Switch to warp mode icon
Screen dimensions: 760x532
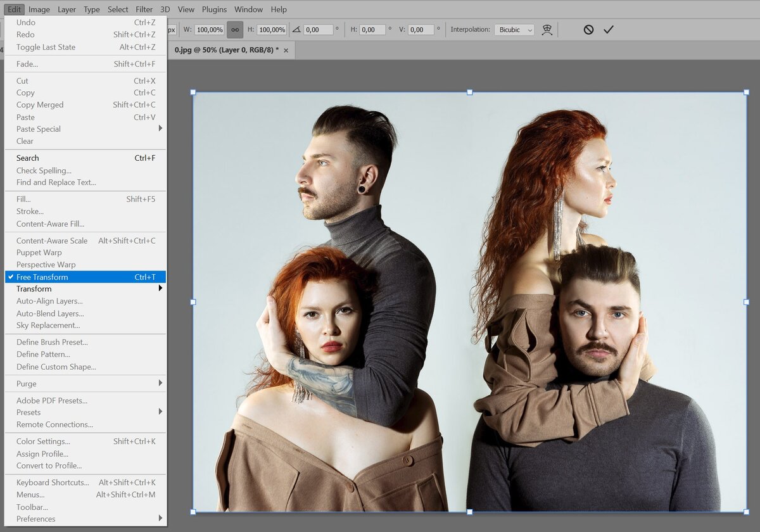click(547, 30)
